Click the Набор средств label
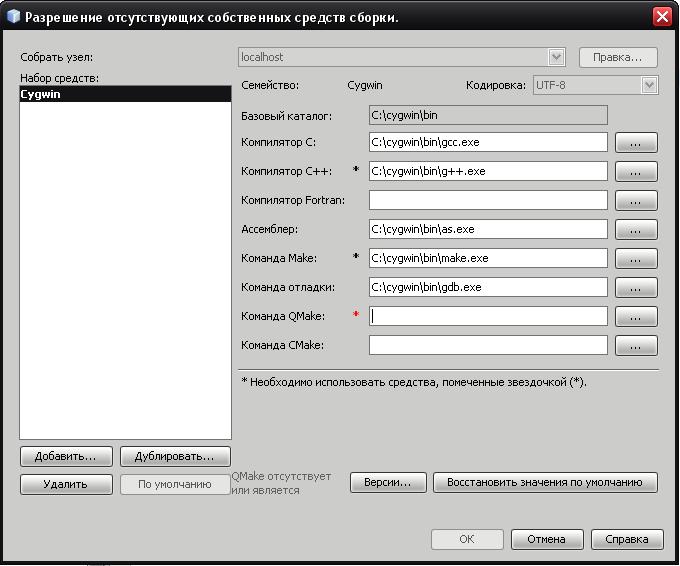Image resolution: width=680 pixels, height=566 pixels. (59, 78)
